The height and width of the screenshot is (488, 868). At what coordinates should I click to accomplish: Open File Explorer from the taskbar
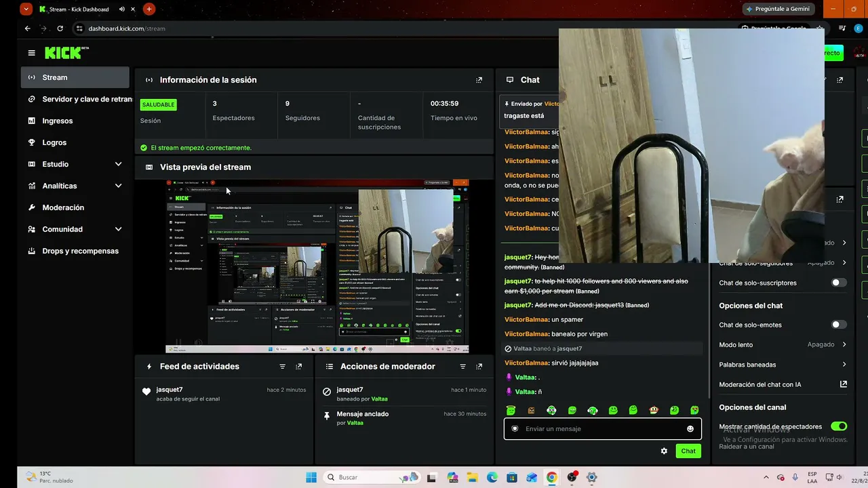472,477
